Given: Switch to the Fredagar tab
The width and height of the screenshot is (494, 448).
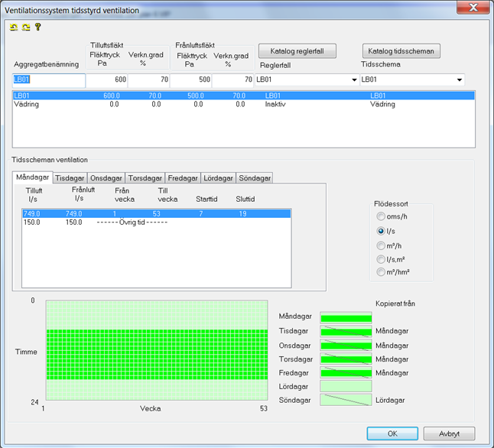Looking at the screenshot, I should coord(183,178).
